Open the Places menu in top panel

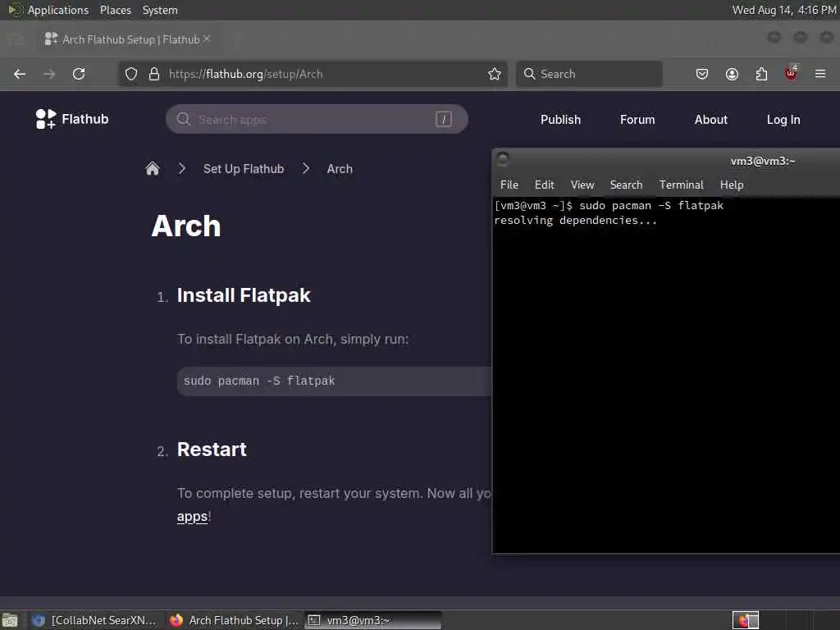(x=116, y=10)
